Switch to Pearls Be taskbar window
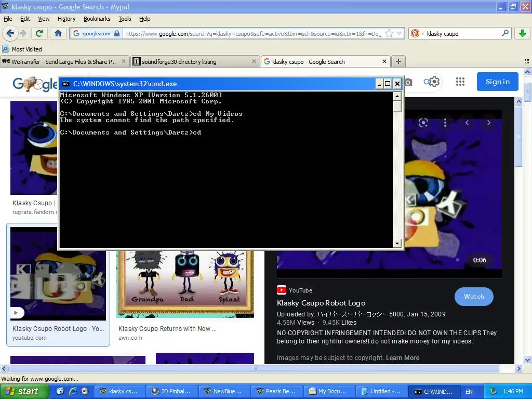This screenshot has height=399, width=532. tap(276, 391)
